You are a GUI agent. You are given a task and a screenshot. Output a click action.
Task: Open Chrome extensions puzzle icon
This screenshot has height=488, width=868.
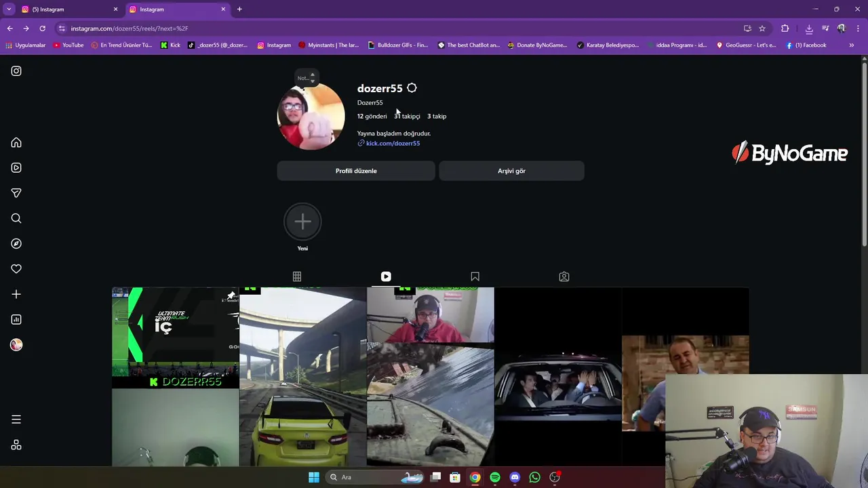tap(785, 28)
